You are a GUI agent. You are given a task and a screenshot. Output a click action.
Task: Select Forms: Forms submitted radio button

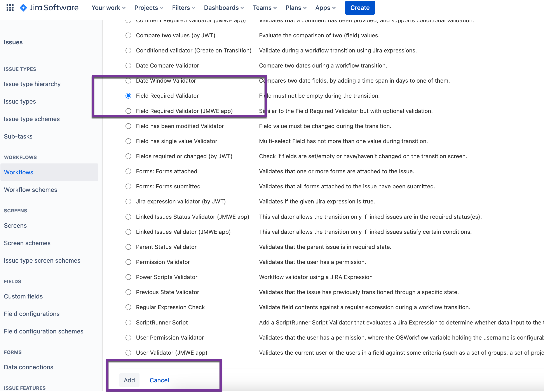click(128, 186)
